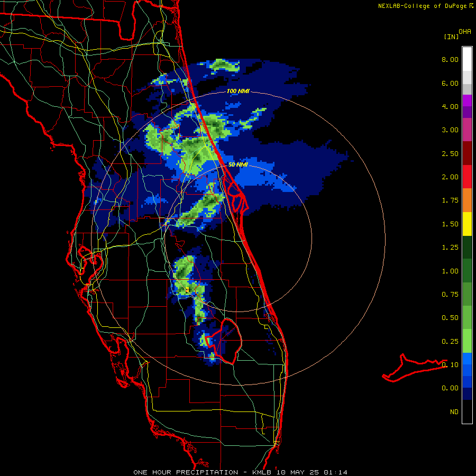Click the 1.25 legend value

[x=450, y=248]
